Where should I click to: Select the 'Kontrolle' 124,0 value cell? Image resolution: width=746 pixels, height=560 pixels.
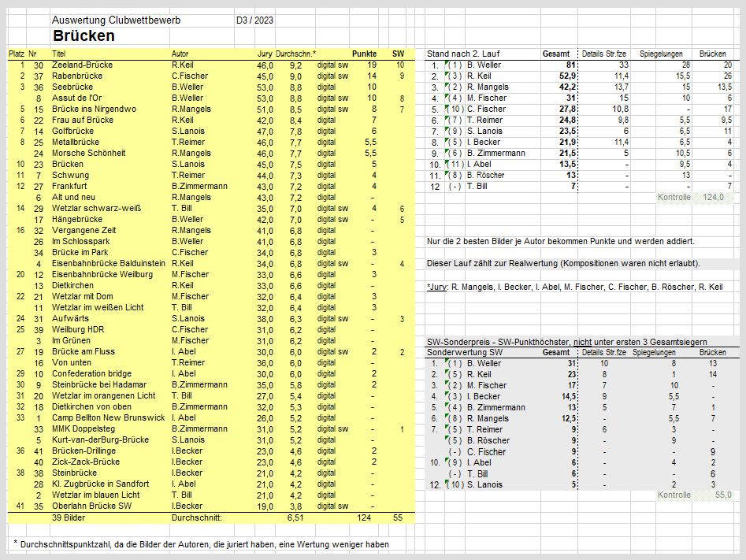pos(713,197)
